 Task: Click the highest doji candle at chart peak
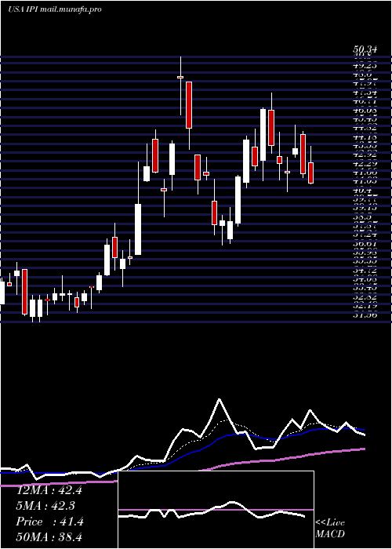pyautogui.click(x=180, y=77)
